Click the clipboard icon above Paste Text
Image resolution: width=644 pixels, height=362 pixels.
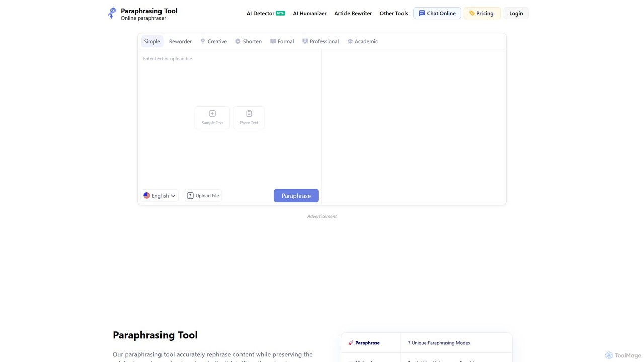pyautogui.click(x=249, y=113)
